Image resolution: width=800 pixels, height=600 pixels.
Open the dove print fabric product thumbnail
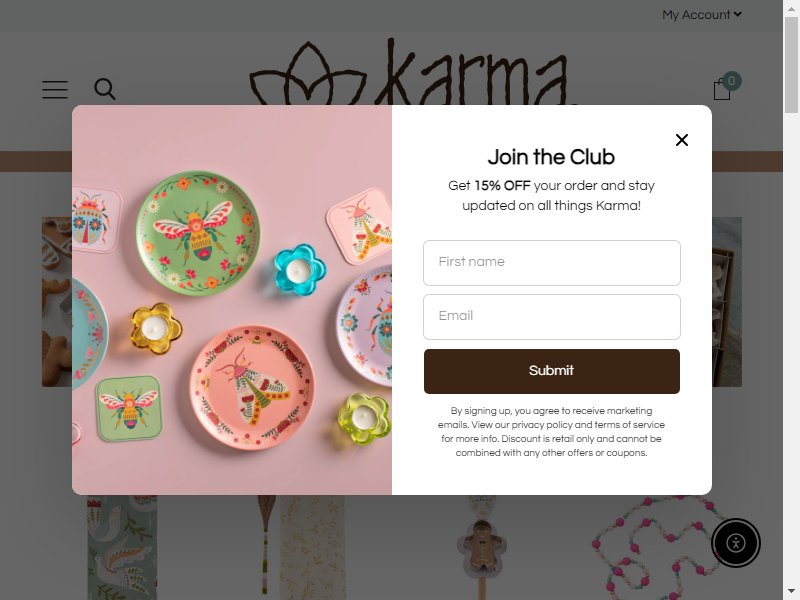click(x=122, y=547)
